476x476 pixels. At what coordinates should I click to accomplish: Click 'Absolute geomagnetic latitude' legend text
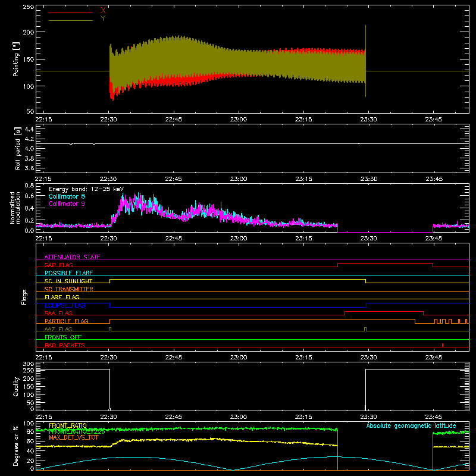point(411,425)
